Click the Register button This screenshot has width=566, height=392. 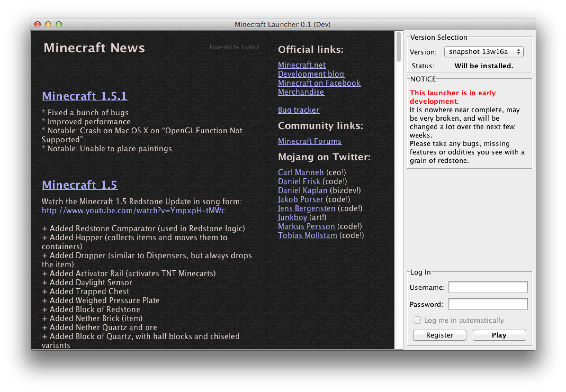coord(439,335)
